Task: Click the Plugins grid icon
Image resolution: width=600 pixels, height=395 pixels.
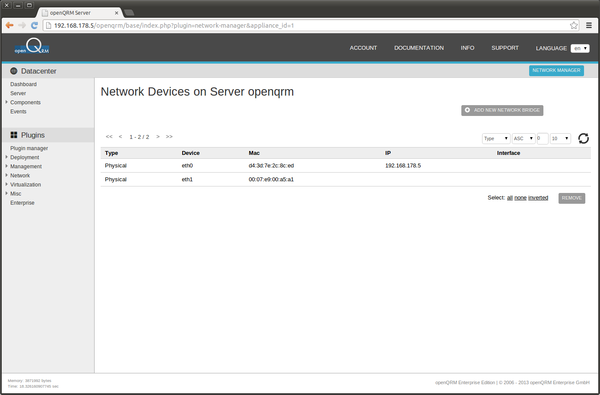Action: (14, 135)
